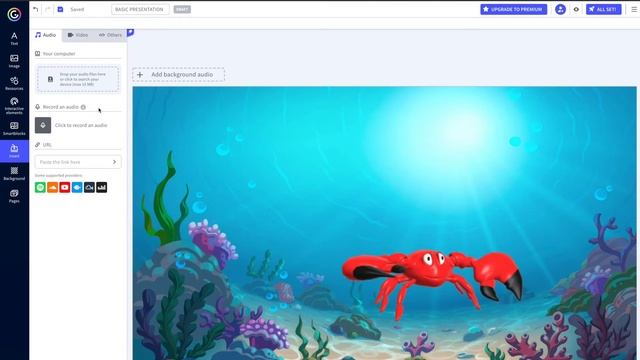Select the Text tool in sidebar
The width and height of the screenshot is (640, 360).
coord(14,38)
